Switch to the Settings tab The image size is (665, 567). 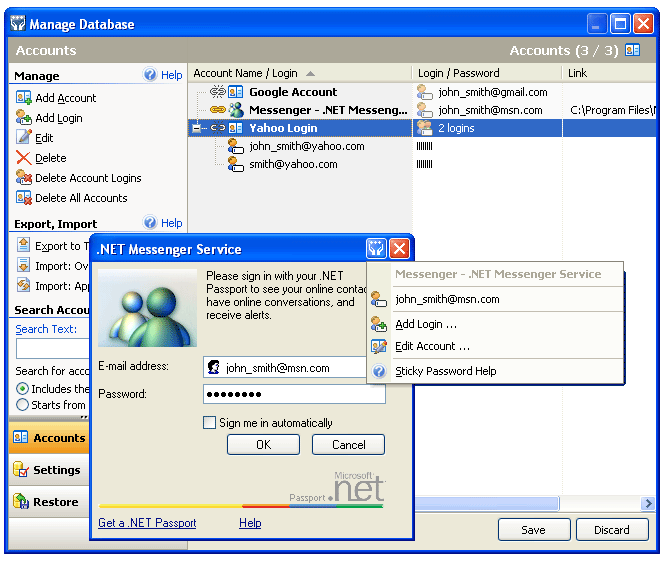pyautogui.click(x=49, y=469)
